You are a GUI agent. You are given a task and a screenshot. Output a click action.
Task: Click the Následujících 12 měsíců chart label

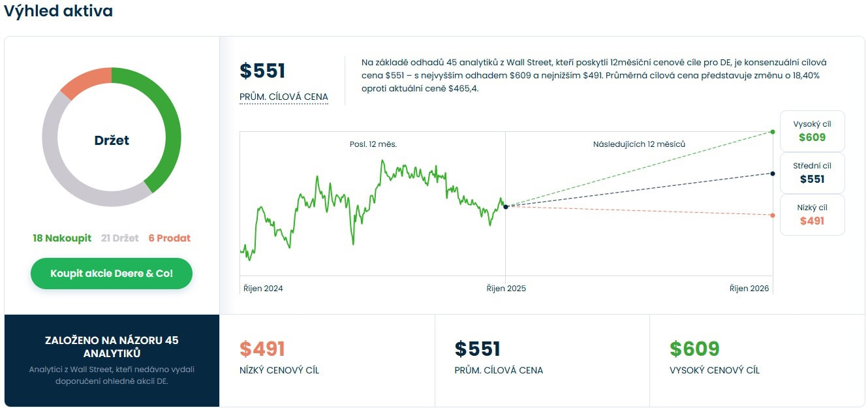click(x=639, y=144)
